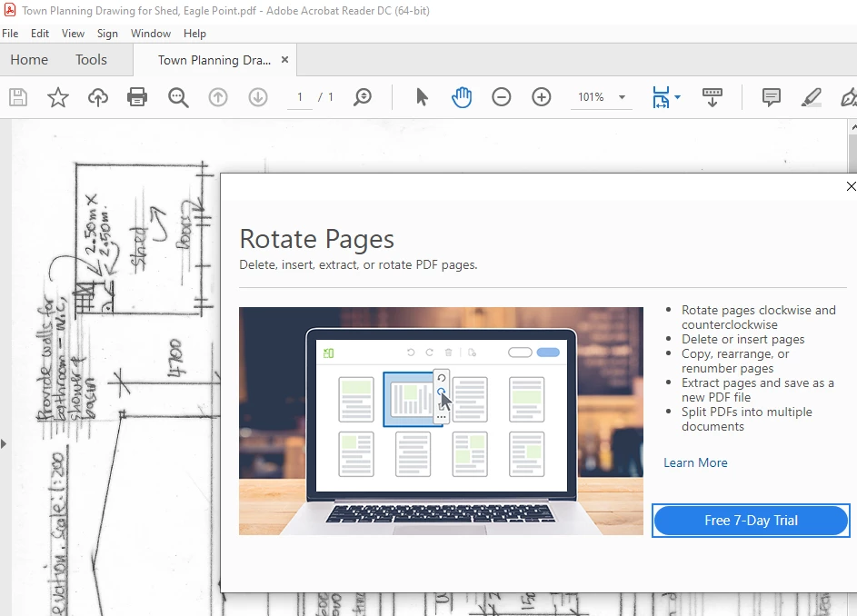The height and width of the screenshot is (616, 857).
Task: Click the fit page width icon
Action: click(661, 97)
